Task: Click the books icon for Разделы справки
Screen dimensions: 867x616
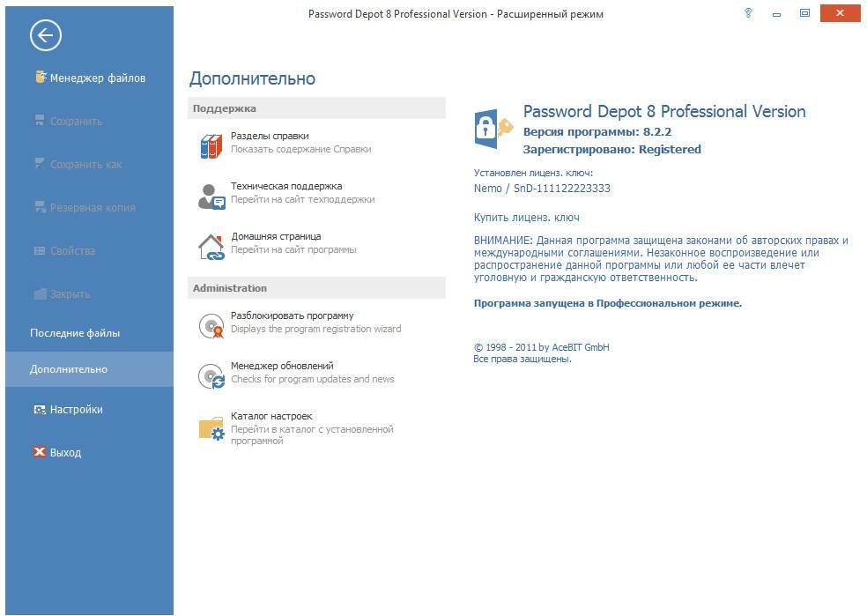Action: (211, 146)
